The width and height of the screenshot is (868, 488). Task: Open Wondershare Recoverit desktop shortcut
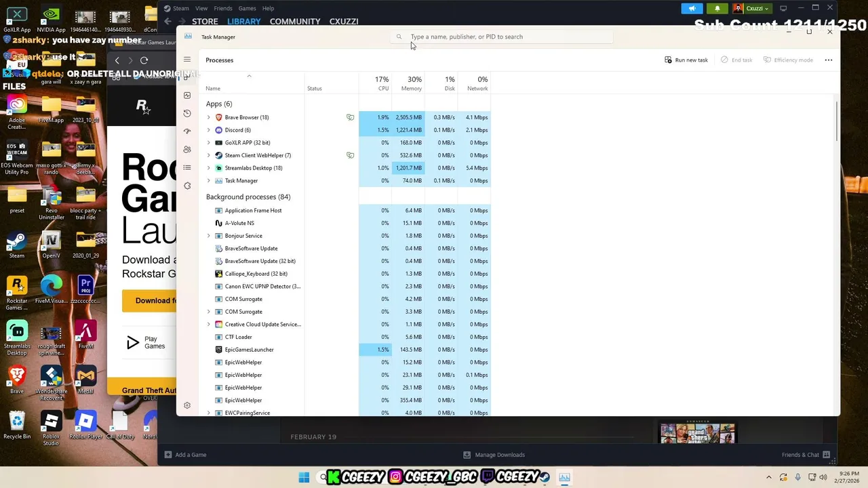click(51, 384)
